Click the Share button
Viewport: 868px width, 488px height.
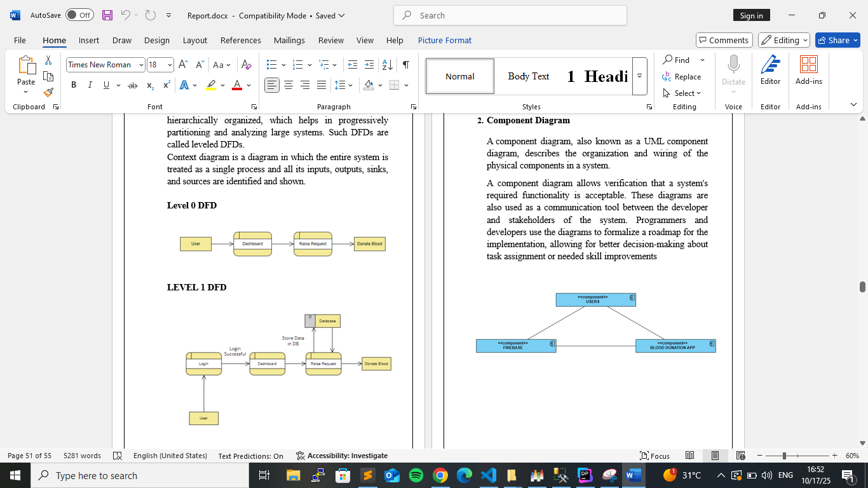pos(837,40)
